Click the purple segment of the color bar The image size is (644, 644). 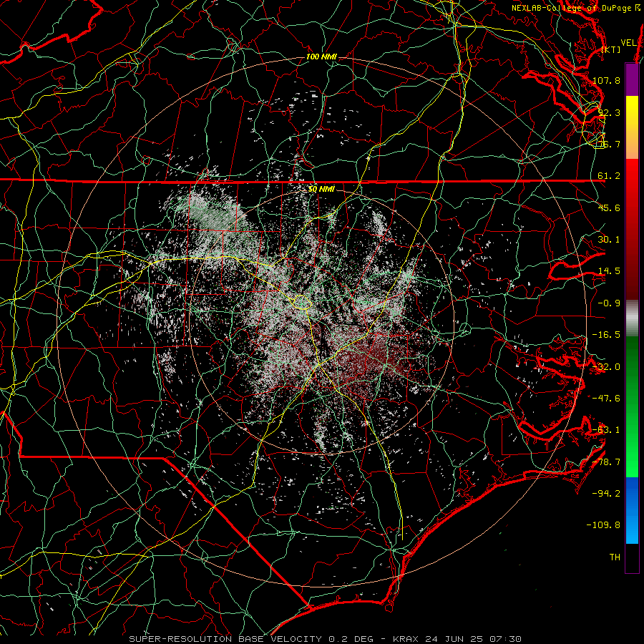[632, 80]
